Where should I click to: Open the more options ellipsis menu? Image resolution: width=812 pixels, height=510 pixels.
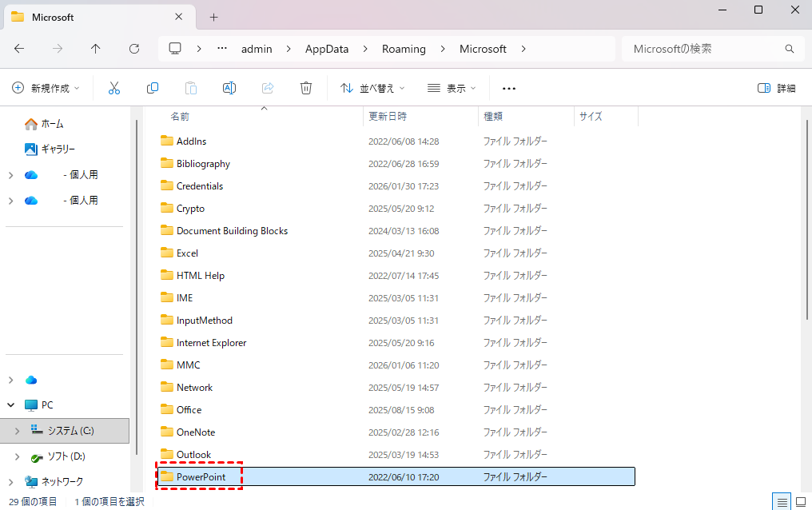[x=509, y=88]
